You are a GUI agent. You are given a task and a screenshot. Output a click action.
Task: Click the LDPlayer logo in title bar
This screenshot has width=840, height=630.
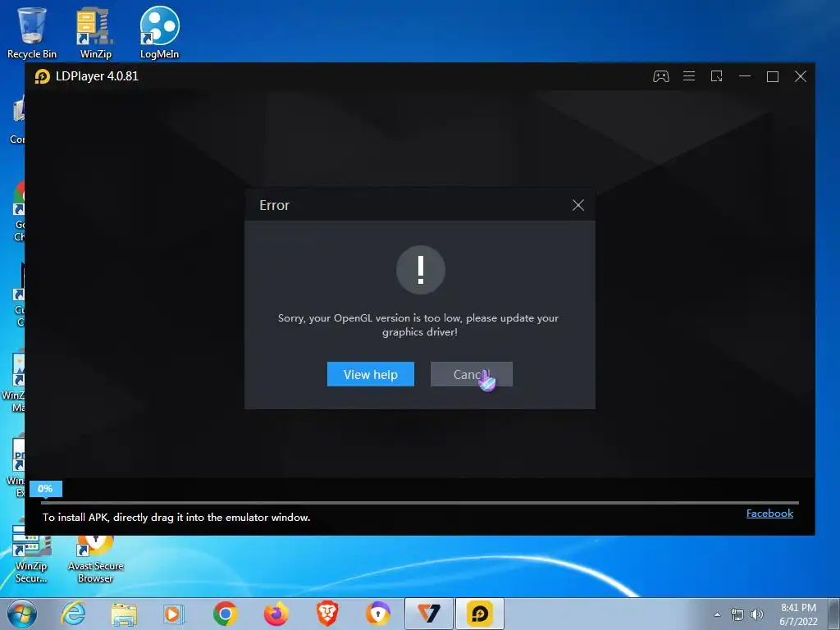pos(42,76)
